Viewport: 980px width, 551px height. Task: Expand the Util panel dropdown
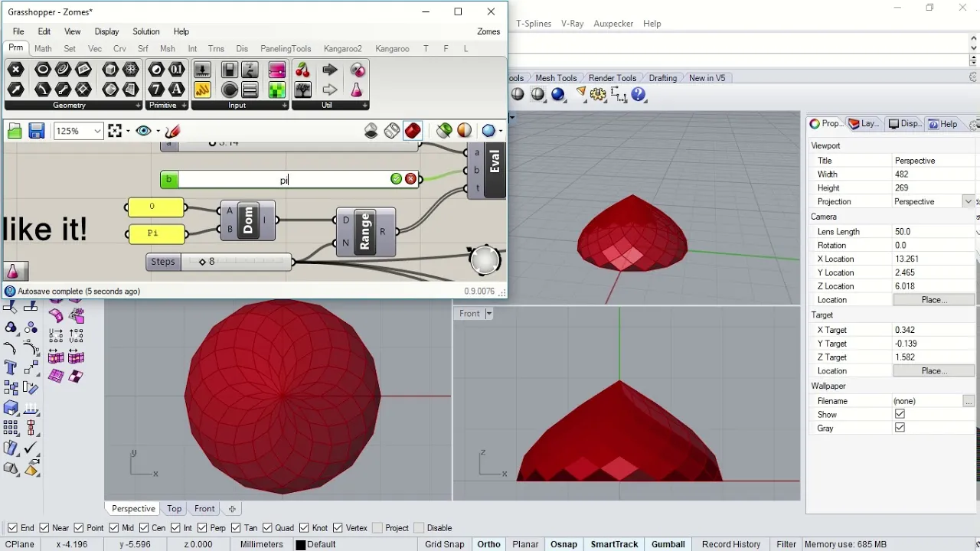[364, 106]
